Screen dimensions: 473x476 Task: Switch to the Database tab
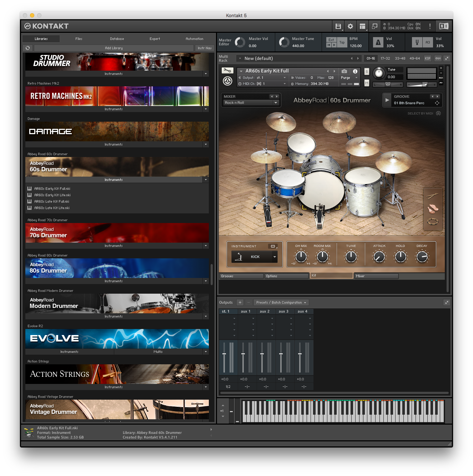tap(117, 39)
